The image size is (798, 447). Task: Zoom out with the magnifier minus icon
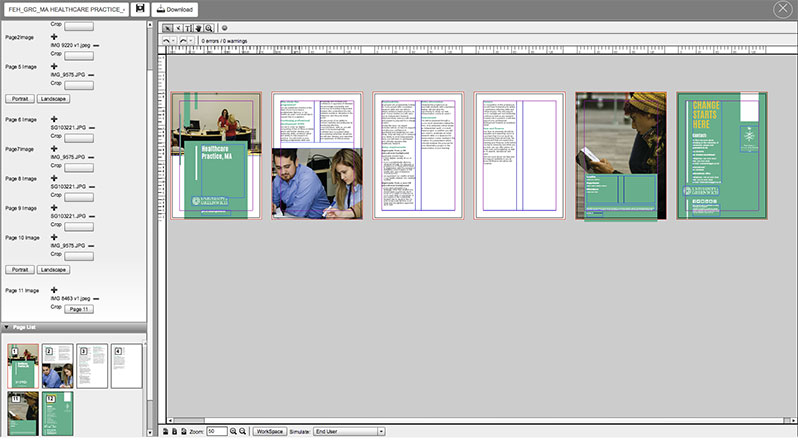click(x=243, y=431)
